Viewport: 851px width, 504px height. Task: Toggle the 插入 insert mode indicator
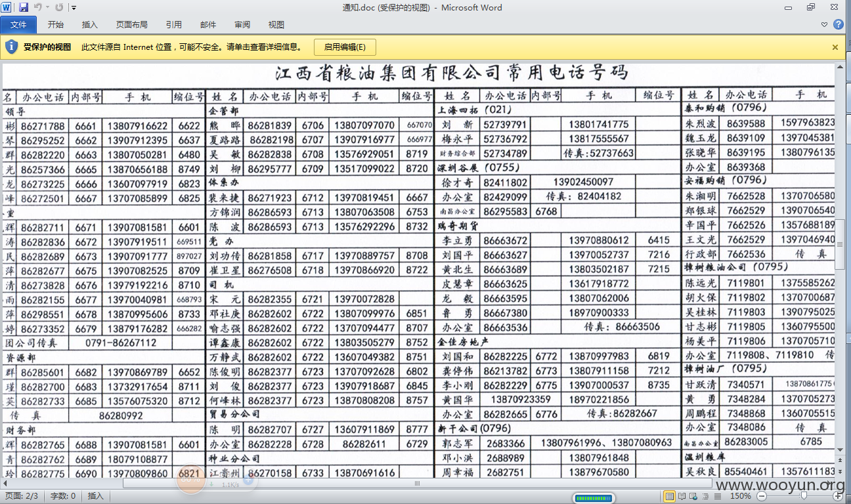[x=95, y=496]
